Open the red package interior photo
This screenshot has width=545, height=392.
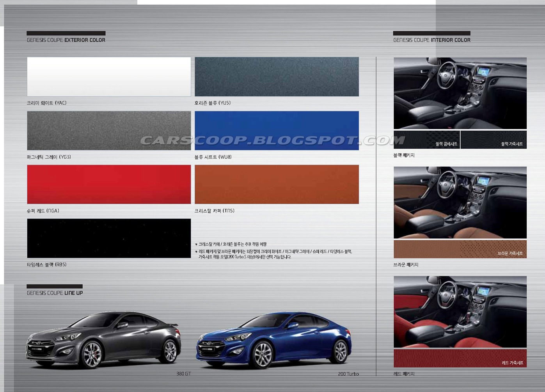[460, 312]
